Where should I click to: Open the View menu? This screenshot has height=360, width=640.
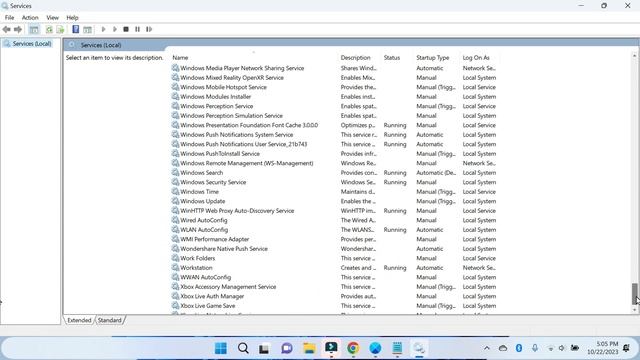point(52,18)
